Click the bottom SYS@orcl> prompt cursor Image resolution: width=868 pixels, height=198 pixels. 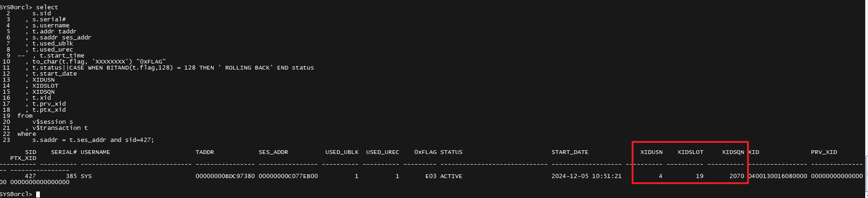pyautogui.click(x=38, y=194)
